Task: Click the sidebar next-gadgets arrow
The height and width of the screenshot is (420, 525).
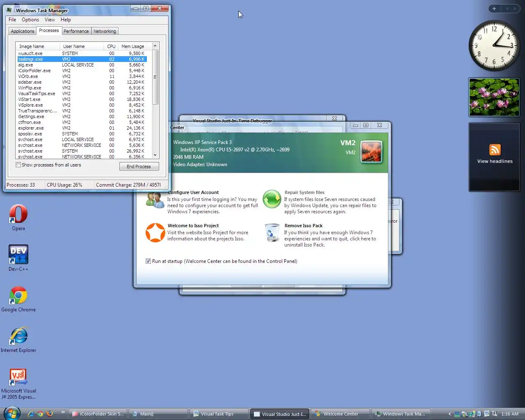Action: coord(515,9)
